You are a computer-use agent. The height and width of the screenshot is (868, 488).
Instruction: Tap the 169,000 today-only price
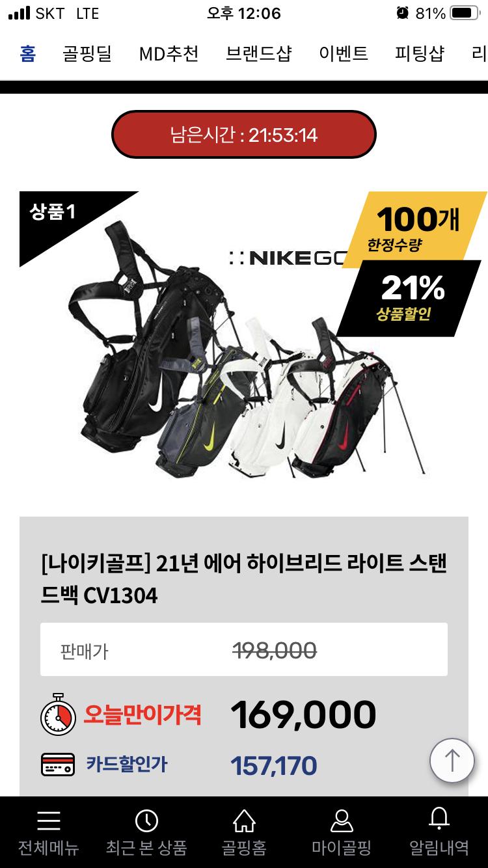(303, 714)
